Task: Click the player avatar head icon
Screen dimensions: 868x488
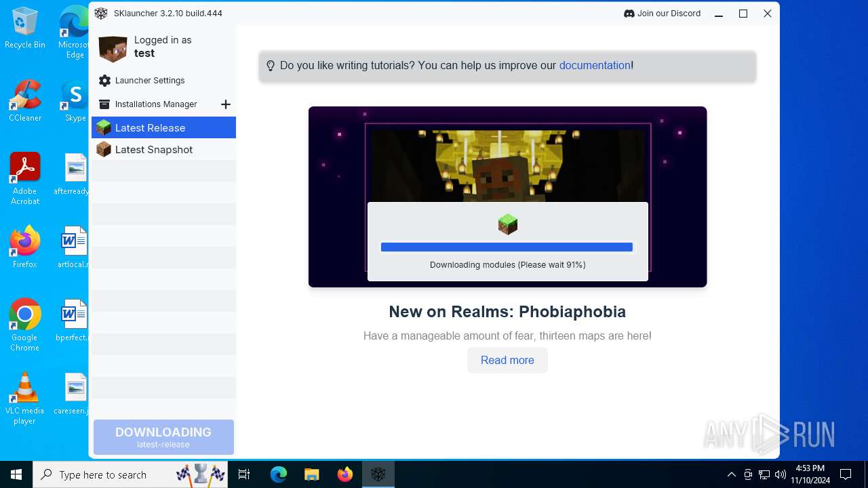Action: tap(113, 48)
